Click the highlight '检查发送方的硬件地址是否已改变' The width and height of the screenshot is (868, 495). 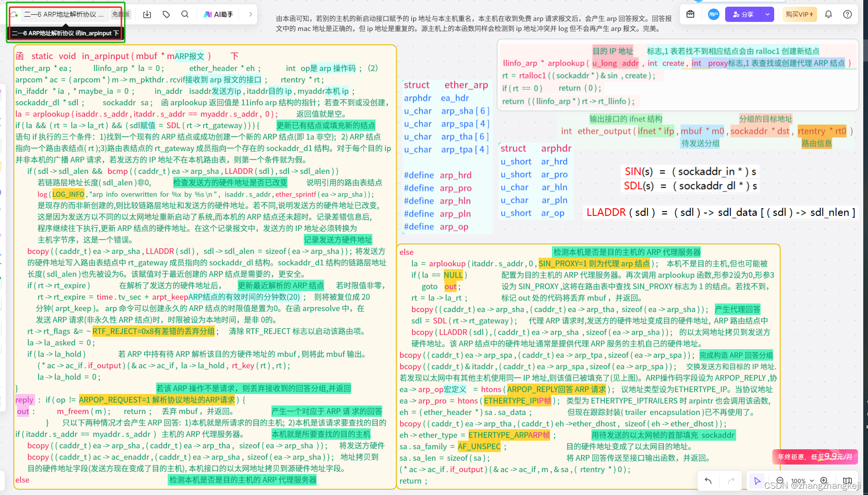[230, 182]
